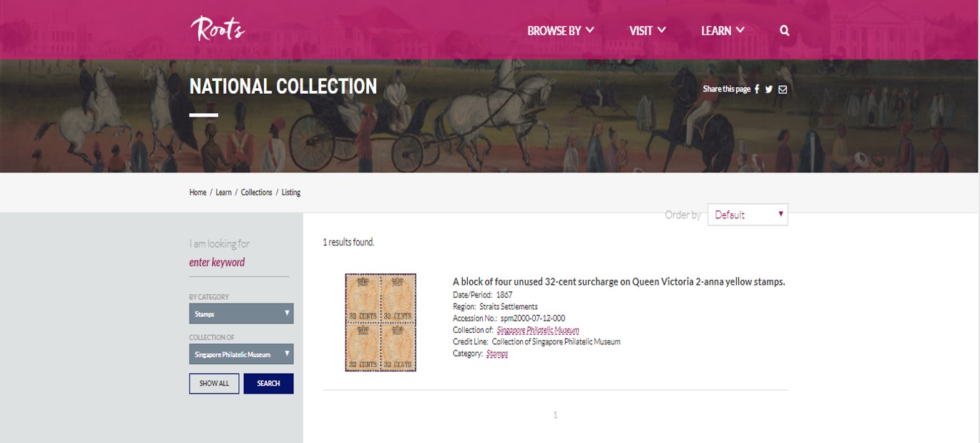Screen dimensions: 980x443
Task: Click the Roots logo
Action: click(x=217, y=29)
